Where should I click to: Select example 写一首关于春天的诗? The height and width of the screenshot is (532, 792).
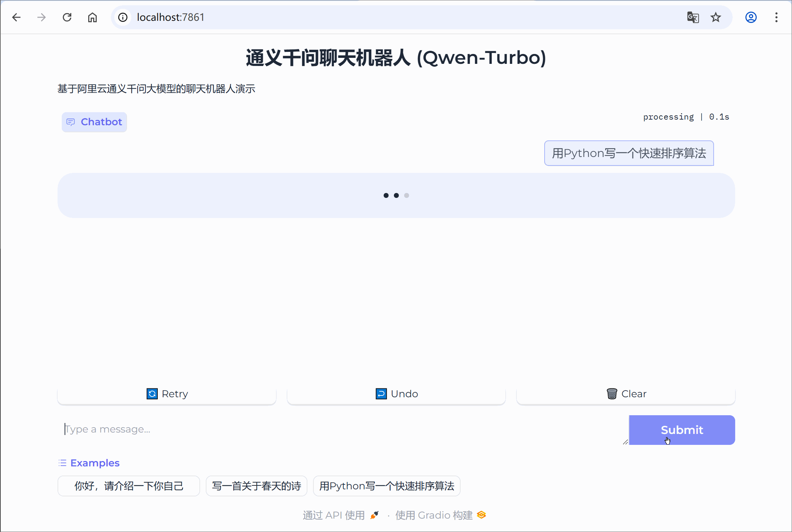coord(256,486)
